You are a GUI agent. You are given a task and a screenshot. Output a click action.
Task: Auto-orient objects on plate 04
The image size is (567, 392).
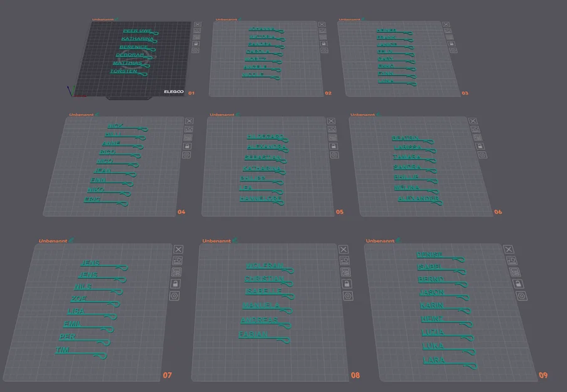coord(188,129)
